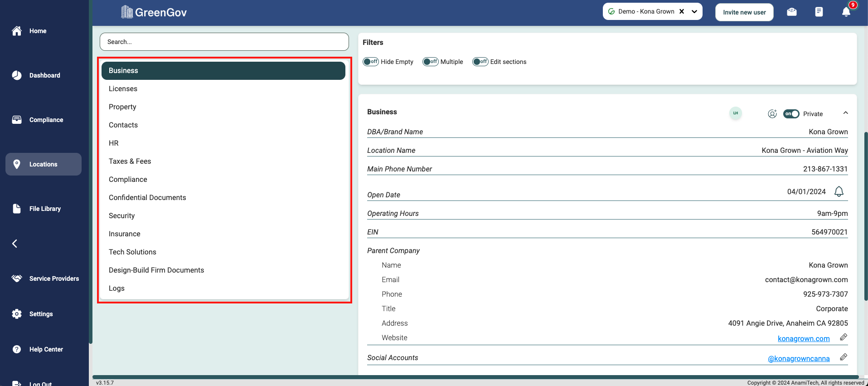
Task: Go to the Property category
Action: [x=223, y=107]
